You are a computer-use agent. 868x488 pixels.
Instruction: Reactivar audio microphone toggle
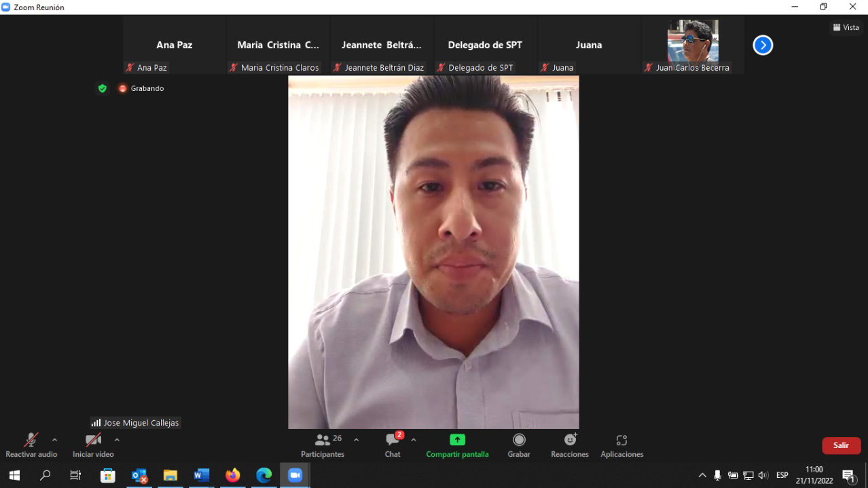[31, 445]
